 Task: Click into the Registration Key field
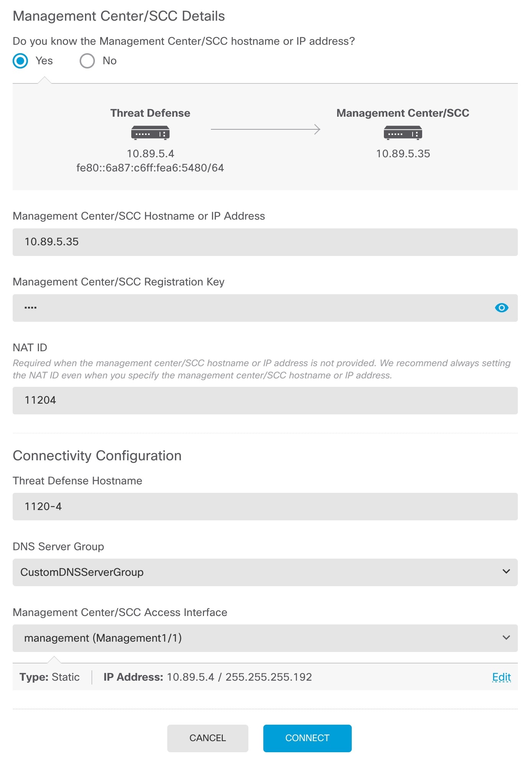click(x=253, y=308)
